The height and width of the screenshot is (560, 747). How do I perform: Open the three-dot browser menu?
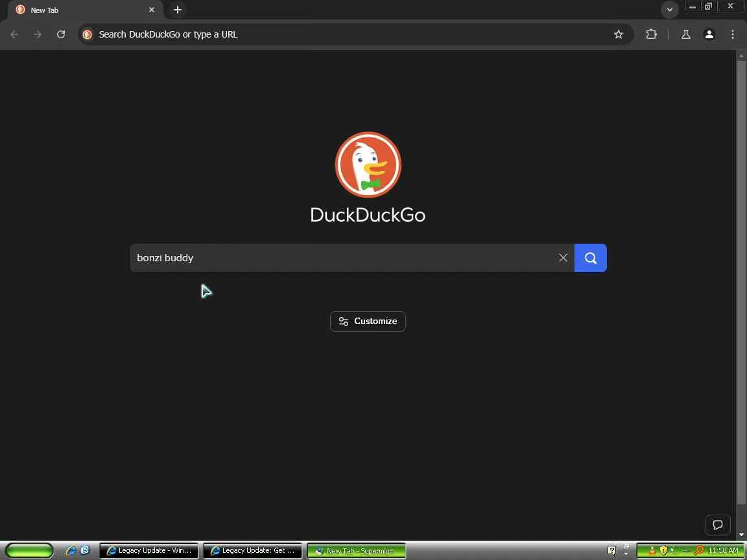click(x=733, y=34)
